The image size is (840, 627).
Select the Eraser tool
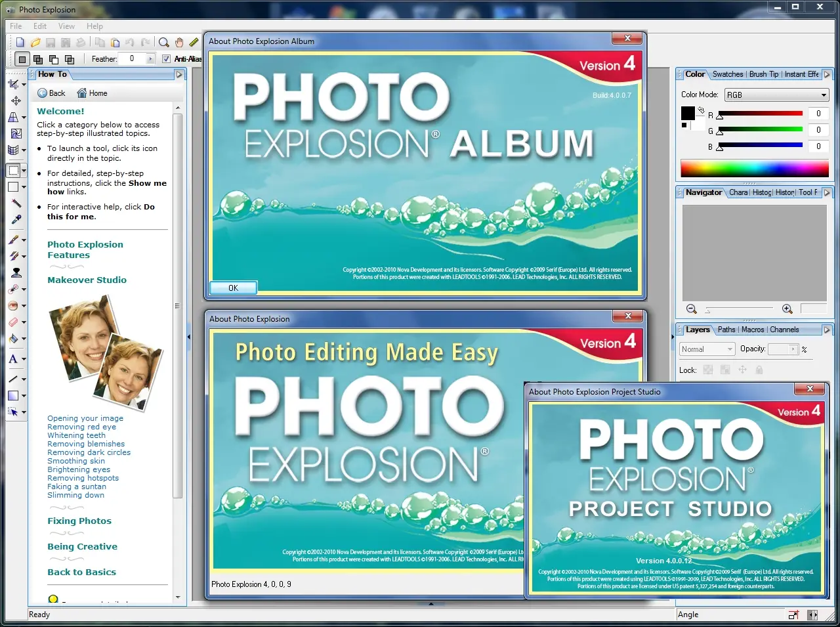click(13, 322)
